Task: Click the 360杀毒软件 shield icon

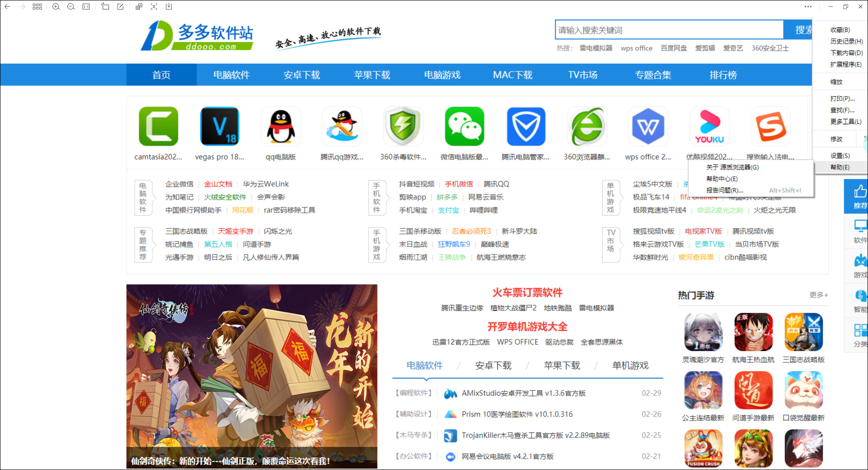Action: (x=403, y=127)
